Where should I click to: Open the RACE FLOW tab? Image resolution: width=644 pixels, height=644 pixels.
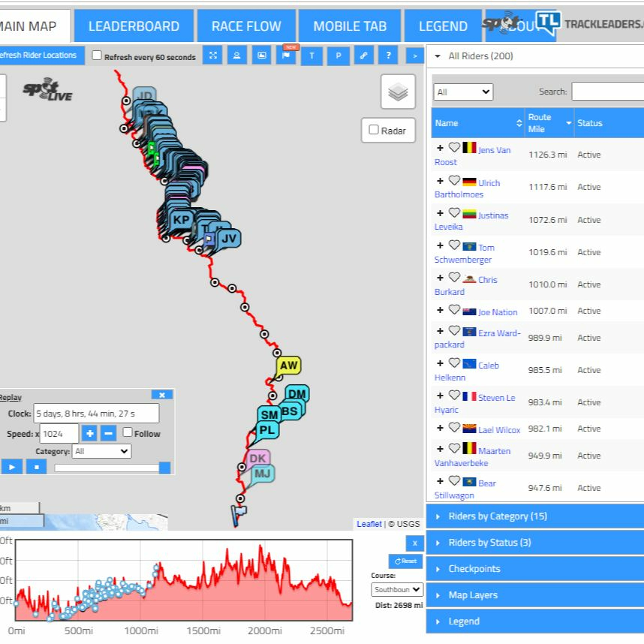coord(246,26)
